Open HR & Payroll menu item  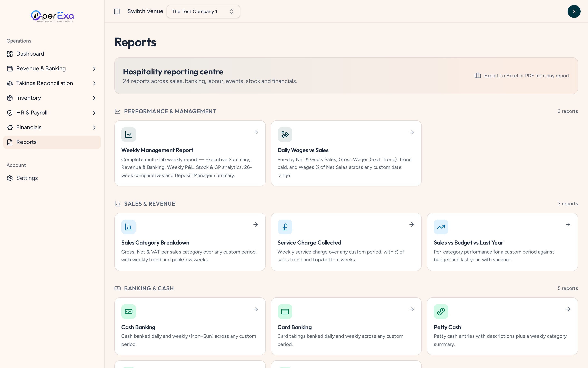(x=52, y=113)
